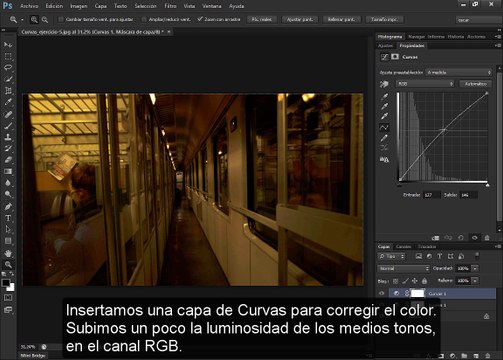
Task: Open the Zoom tool preset picker arrow
Action: click(x=22, y=20)
